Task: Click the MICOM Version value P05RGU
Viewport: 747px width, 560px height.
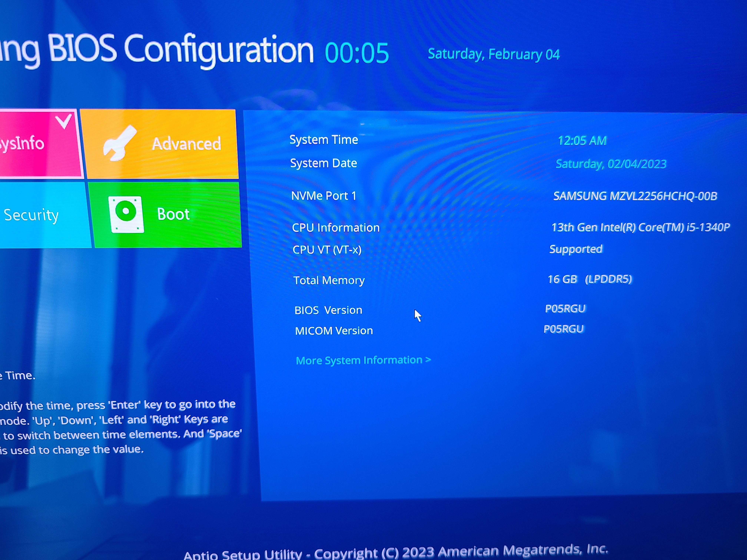Action: pyautogui.click(x=564, y=329)
